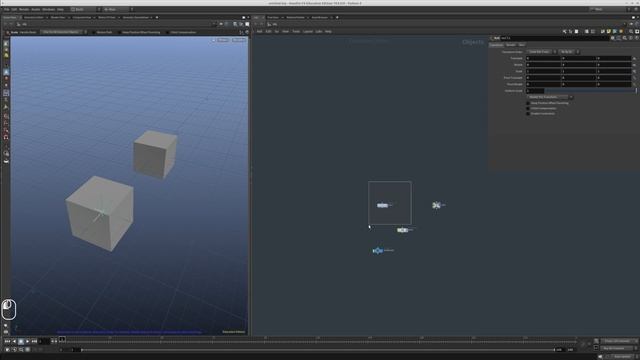
Task: Click the Auto Update button in status bar
Action: pyautogui.click(x=622, y=357)
